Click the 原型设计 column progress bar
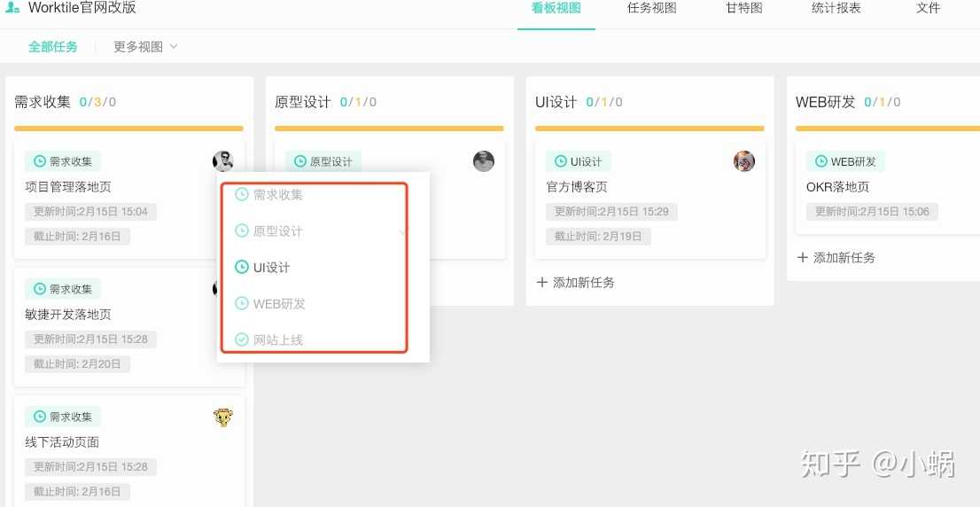Image resolution: width=980 pixels, height=507 pixels. click(389, 129)
